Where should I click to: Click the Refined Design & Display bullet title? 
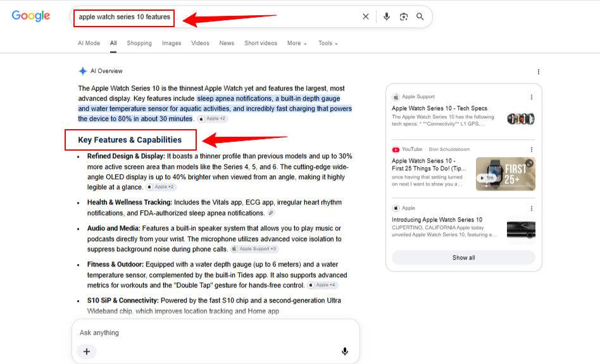click(x=126, y=156)
